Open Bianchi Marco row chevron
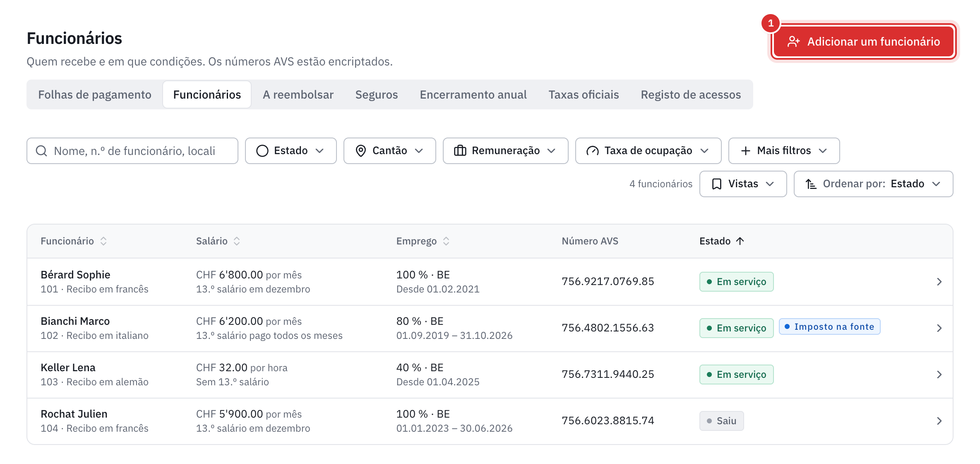The image size is (980, 464). [939, 328]
